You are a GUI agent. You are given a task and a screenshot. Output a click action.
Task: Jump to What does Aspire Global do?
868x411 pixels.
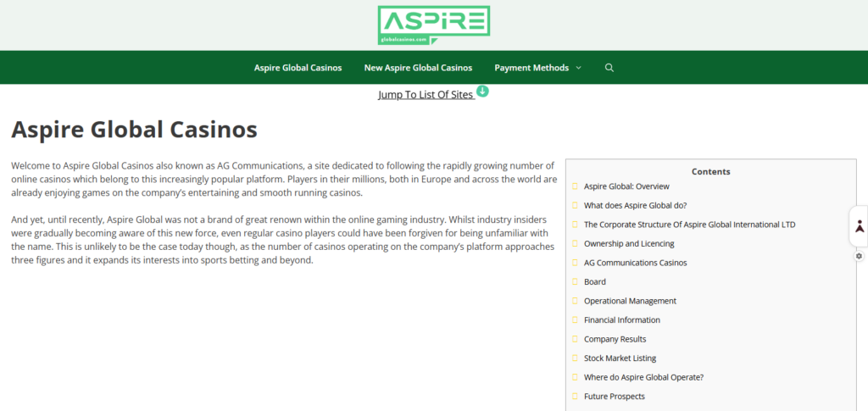coord(635,205)
